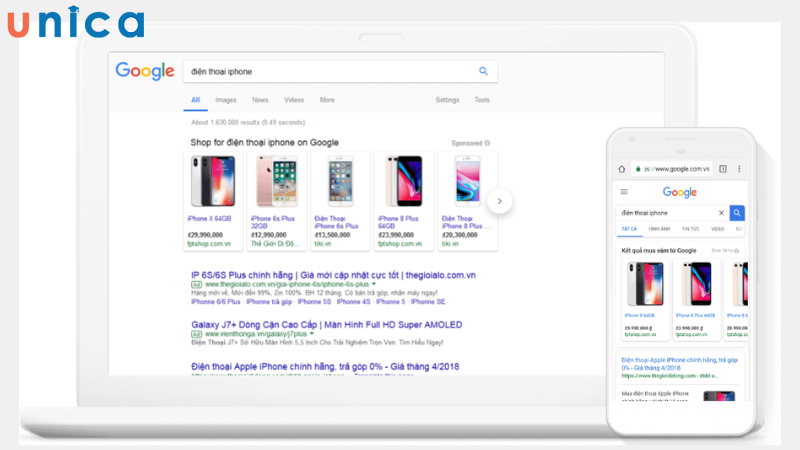The image size is (800, 450).
Task: Open Settings in search toolbar
Action: click(x=447, y=100)
